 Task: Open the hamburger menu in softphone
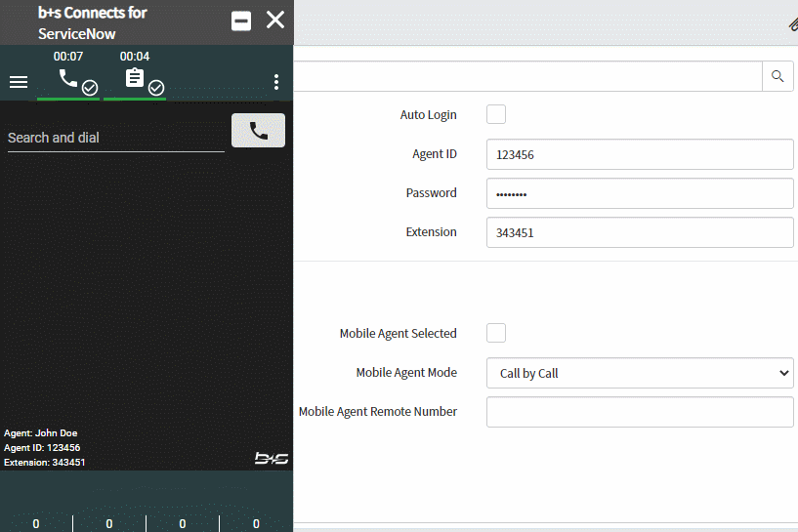(x=19, y=82)
